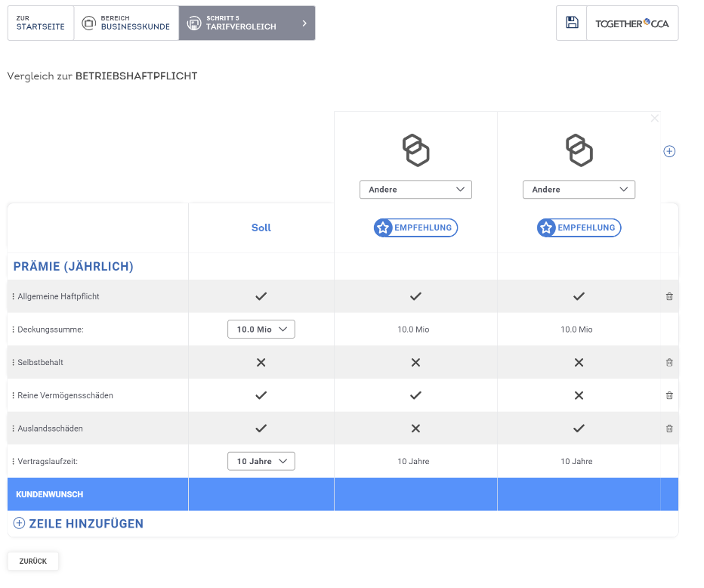Click the save disk icon
The width and height of the screenshot is (704, 588).
(x=572, y=23)
